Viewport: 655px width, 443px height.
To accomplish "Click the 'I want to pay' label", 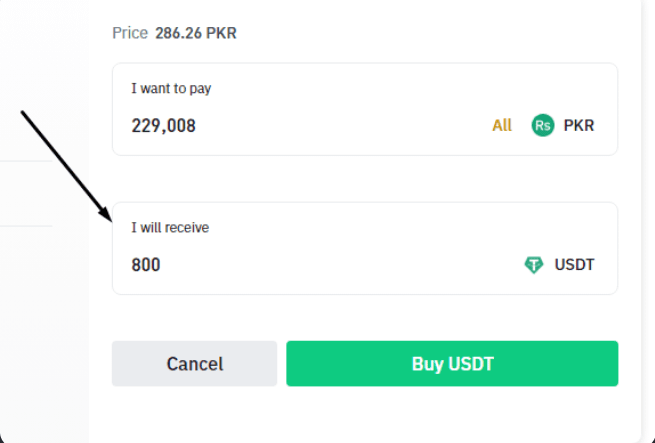I will (x=171, y=88).
